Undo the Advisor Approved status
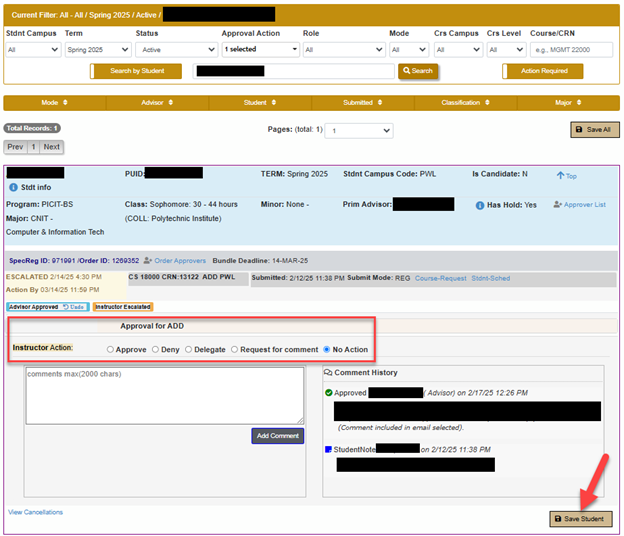The height and width of the screenshot is (536, 624). pos(73,306)
